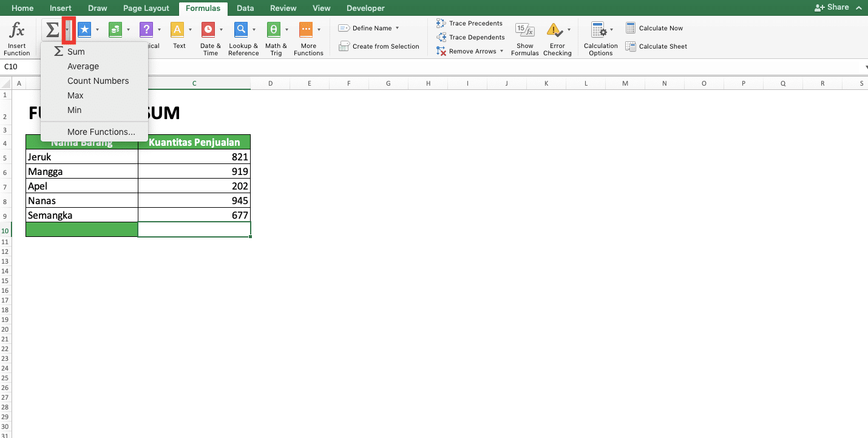Open the Logical functions question-mark icon
The height and width of the screenshot is (438, 868).
146,29
